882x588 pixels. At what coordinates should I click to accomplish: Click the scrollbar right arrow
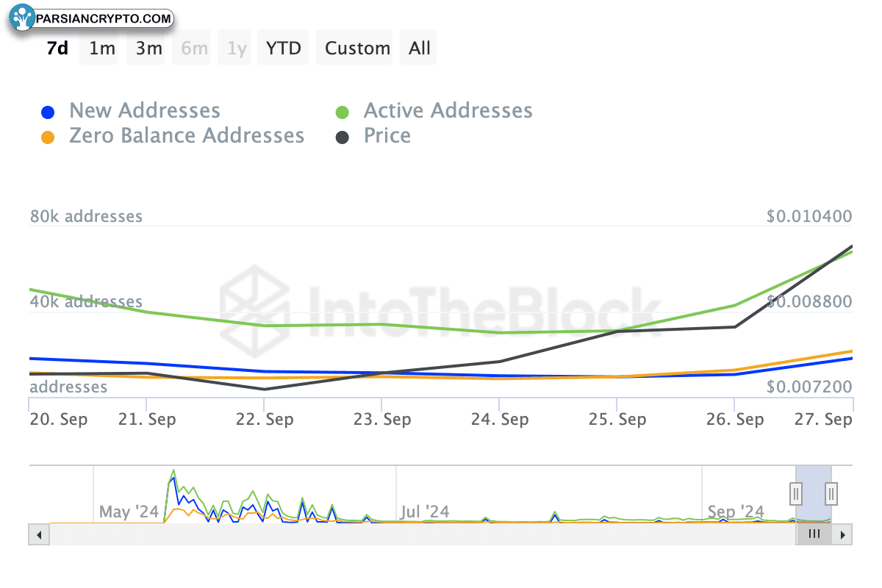842,534
